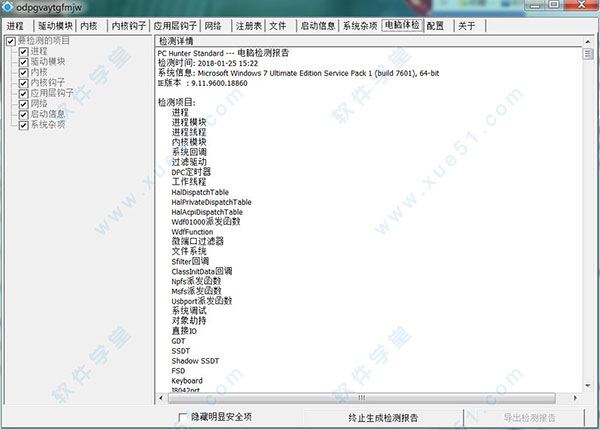Select the 系统杂项 tab
Viewport: 600px width, 430px height.
click(359, 25)
